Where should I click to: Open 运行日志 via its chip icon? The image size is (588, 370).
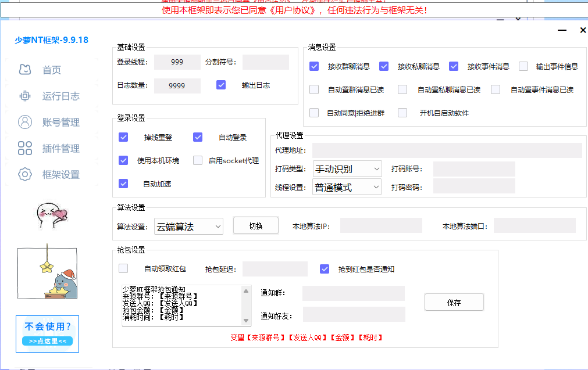tap(25, 96)
